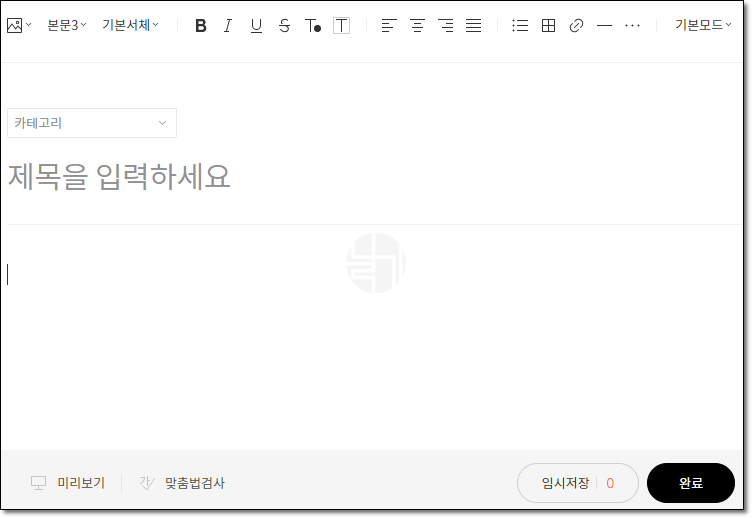This screenshot has height=518, width=752.
Task: Click the 완료 publish button
Action: click(x=691, y=483)
